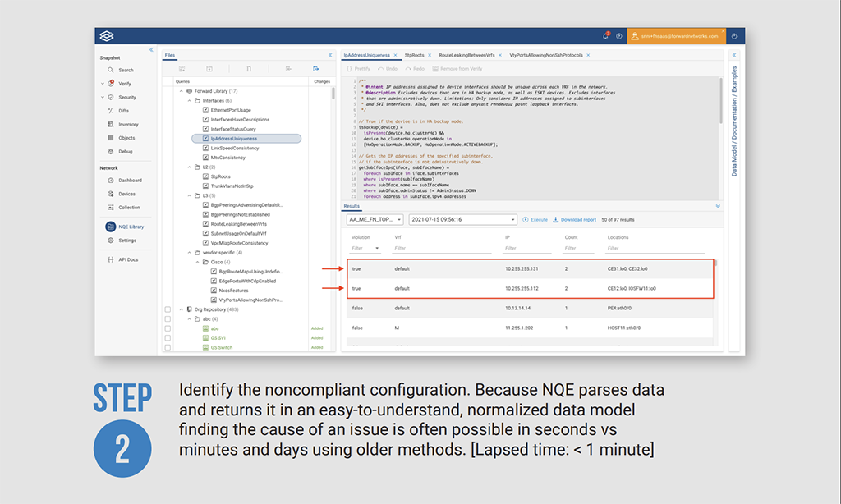
Task: Open Devices under Network
Action: 122,194
